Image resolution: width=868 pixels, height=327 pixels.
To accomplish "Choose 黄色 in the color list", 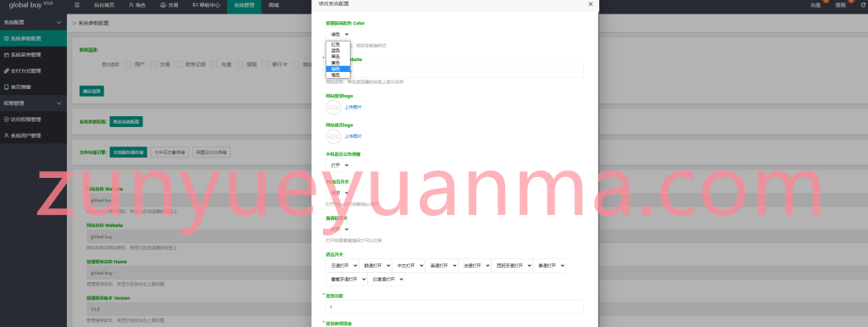I will coord(337,63).
